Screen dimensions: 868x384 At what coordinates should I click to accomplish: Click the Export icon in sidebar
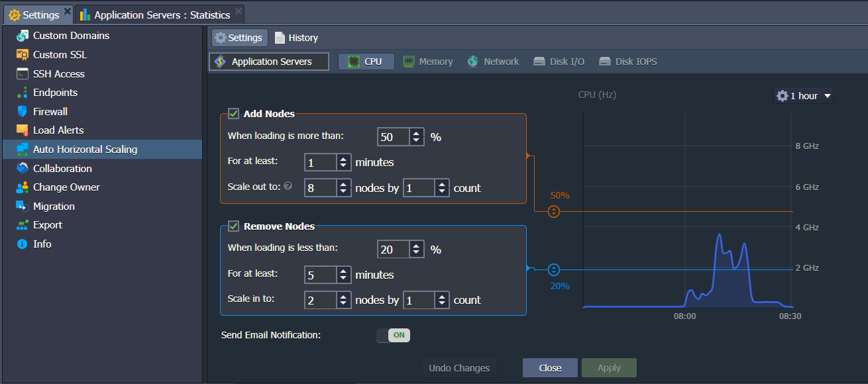pos(23,225)
